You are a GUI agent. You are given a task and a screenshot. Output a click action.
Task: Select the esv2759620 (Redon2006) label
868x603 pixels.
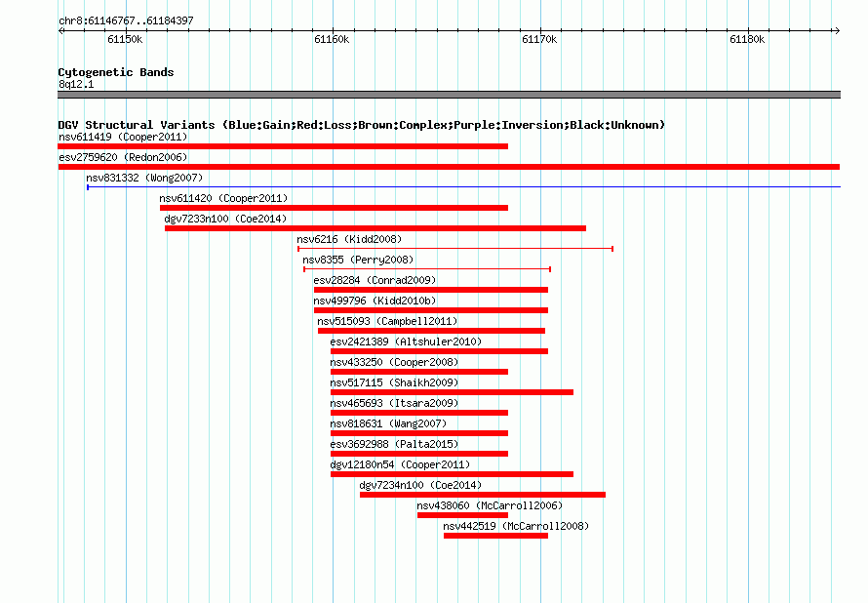[123, 157]
